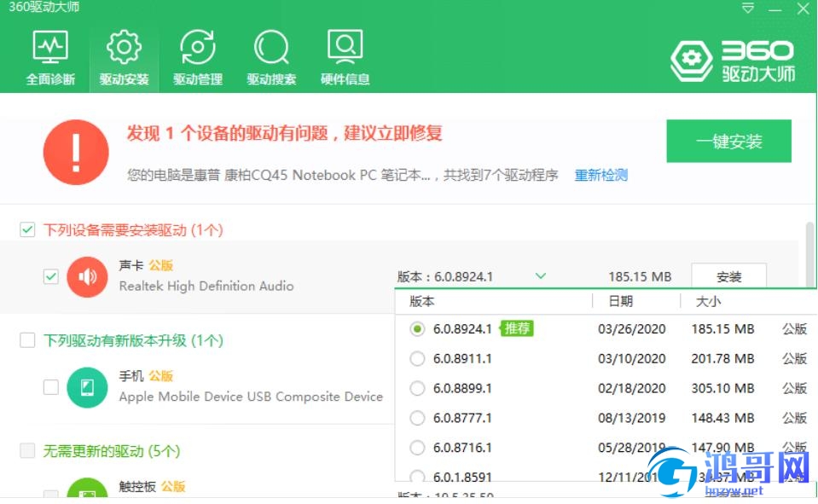
Task: Uncheck the Realtek High Definition Audio checkbox
Action: tap(50, 276)
